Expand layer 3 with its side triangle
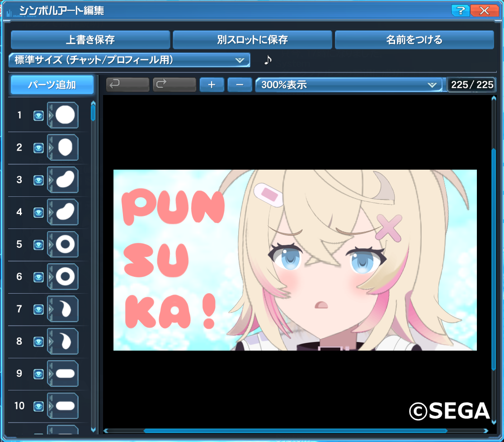 [x=51, y=180]
